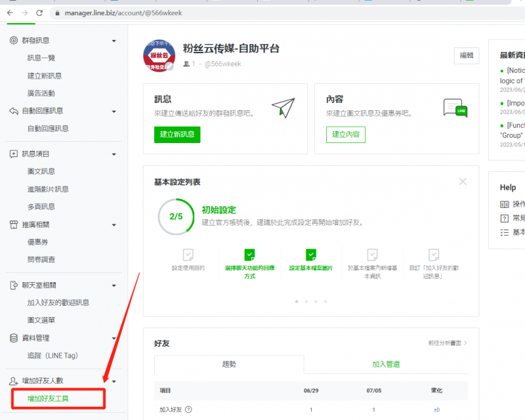Click the padlock icon in the address bar
The width and height of the screenshot is (525, 420).
[x=57, y=13]
